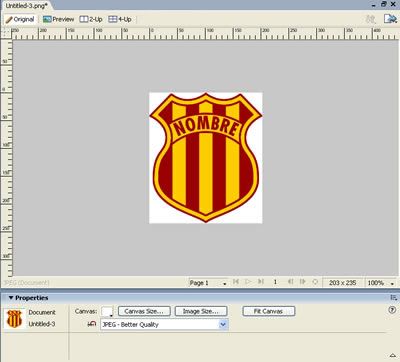Collapse the Properties panel
400x362 pixels.
(x=11, y=298)
